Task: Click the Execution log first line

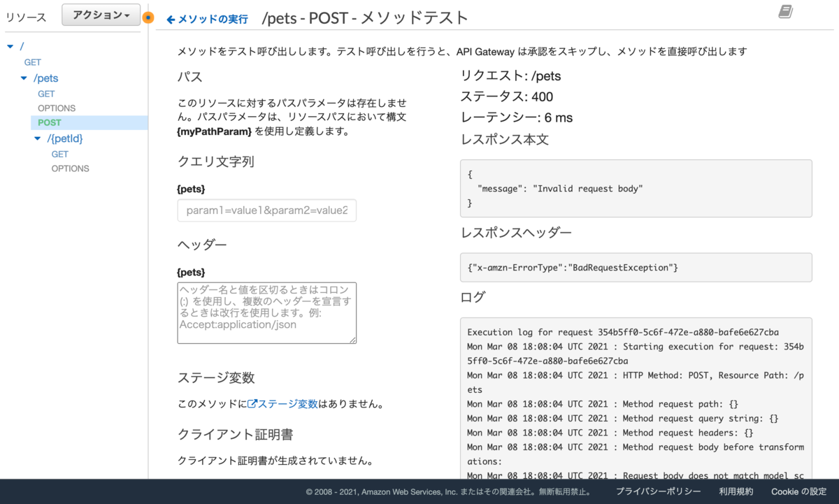Action: pyautogui.click(x=623, y=332)
